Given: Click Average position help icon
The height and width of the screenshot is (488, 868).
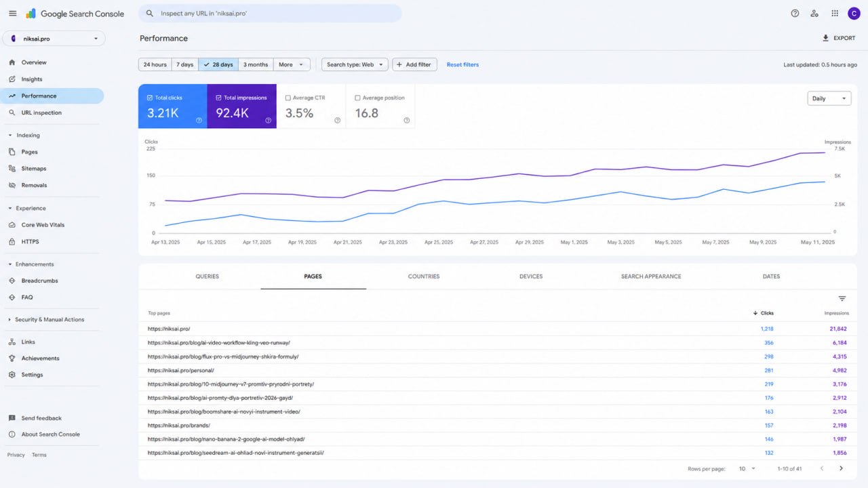Looking at the screenshot, I should [x=406, y=120].
